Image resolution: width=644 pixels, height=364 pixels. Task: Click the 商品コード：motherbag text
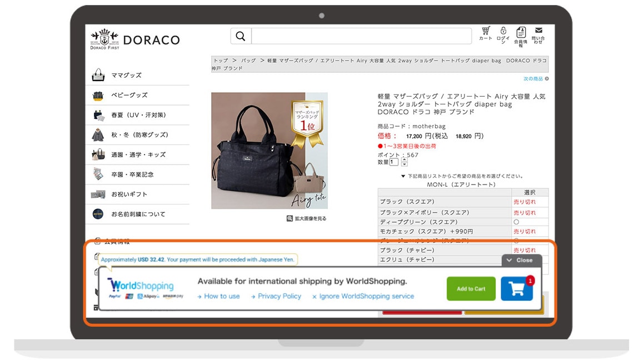(412, 126)
